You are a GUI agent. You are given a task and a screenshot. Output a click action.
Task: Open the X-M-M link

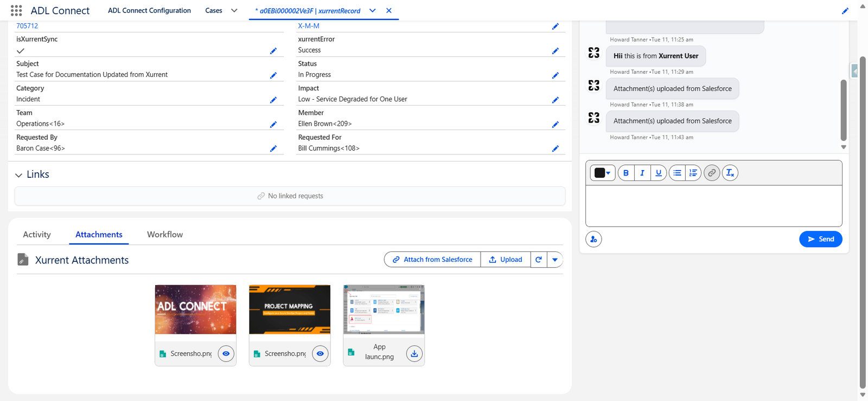click(309, 26)
